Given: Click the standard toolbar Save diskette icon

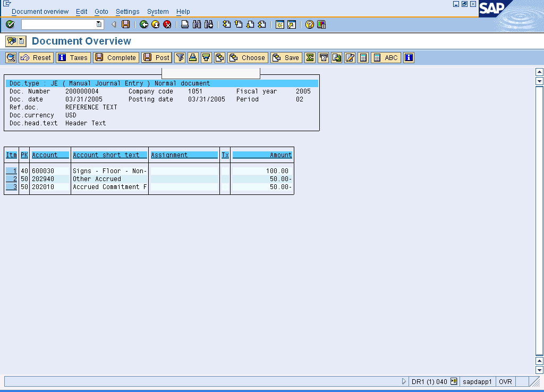Looking at the screenshot, I should click(125, 24).
